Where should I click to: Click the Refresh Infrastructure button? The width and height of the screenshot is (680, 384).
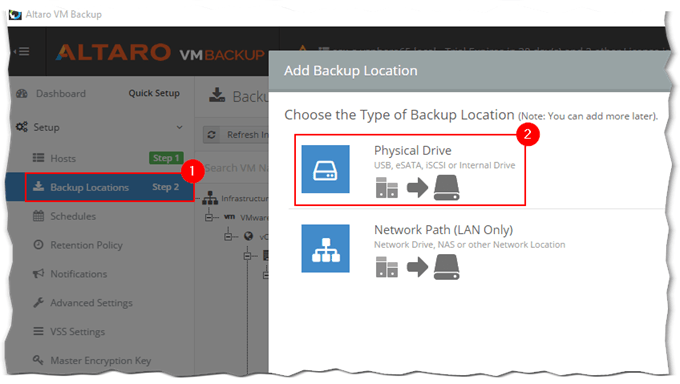pos(236,135)
